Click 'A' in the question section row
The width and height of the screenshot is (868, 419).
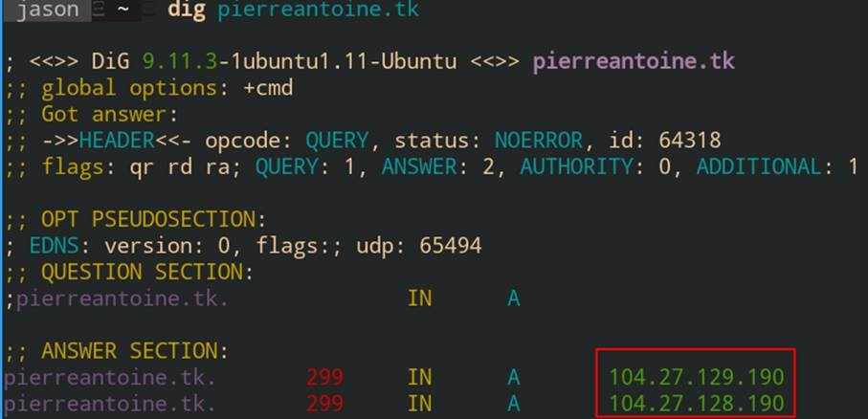pos(514,298)
